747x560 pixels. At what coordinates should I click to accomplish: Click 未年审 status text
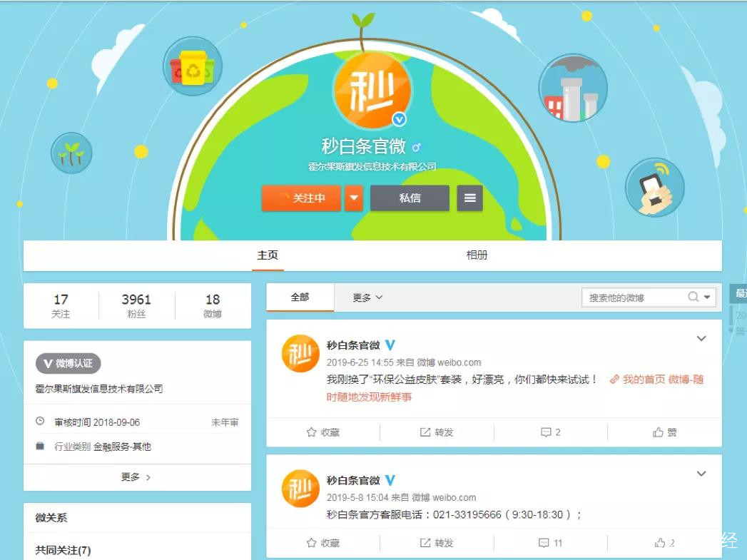click(x=225, y=422)
